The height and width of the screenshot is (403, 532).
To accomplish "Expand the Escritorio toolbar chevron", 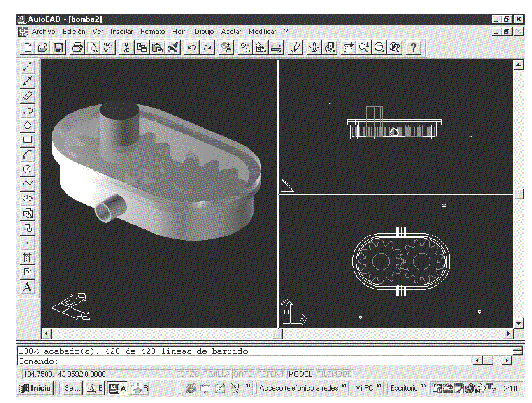I will (424, 386).
